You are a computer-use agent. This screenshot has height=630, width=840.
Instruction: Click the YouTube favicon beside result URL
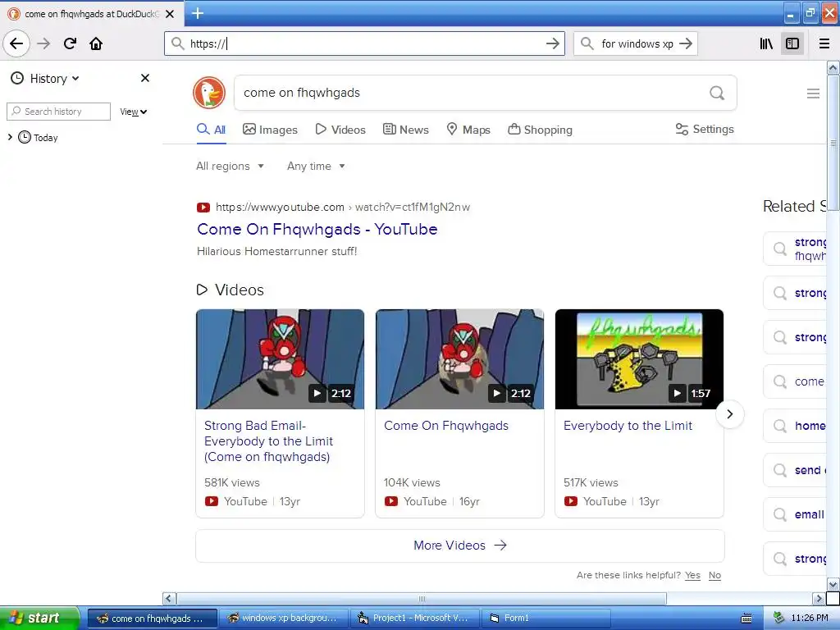pos(203,208)
